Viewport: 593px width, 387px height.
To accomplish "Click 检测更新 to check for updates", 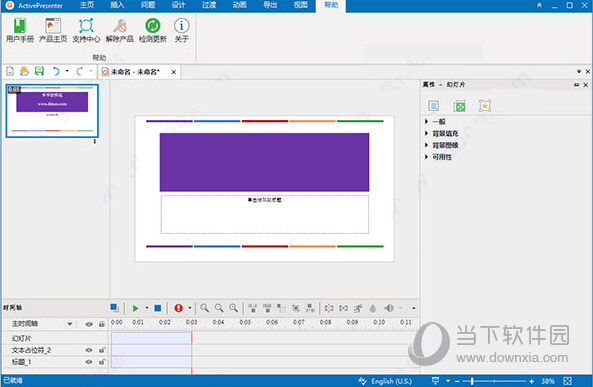I will pyautogui.click(x=153, y=30).
